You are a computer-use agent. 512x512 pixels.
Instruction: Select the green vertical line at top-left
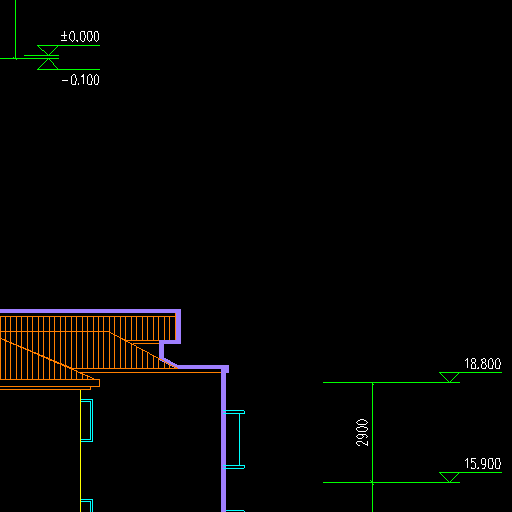coord(15,29)
